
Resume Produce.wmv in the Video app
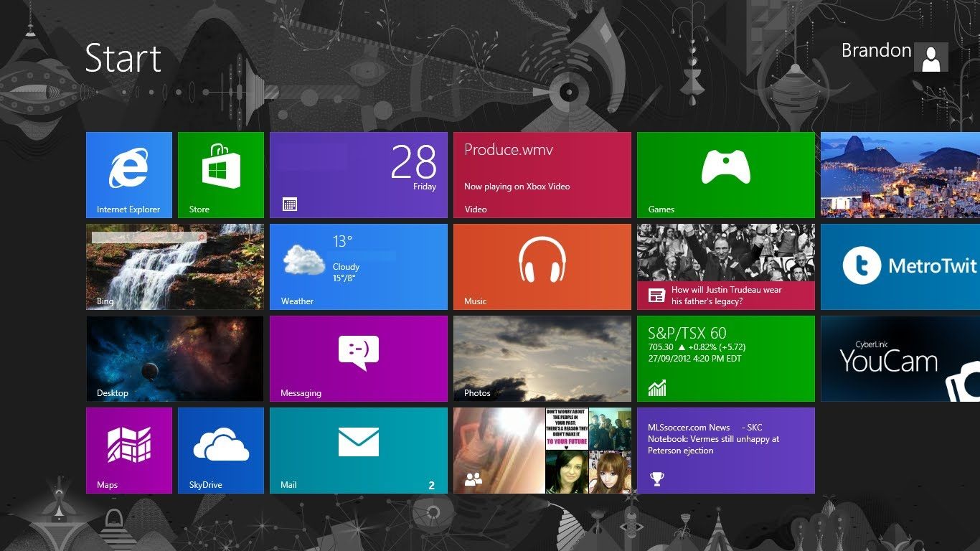pyautogui.click(x=542, y=174)
